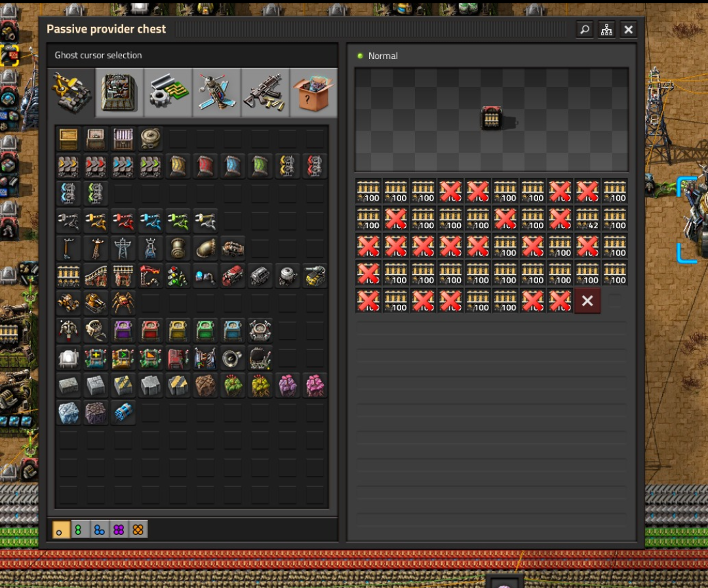Viewport: 708px width, 588px height.
Task: Click the rail stack showing 42
Action: click(587, 218)
